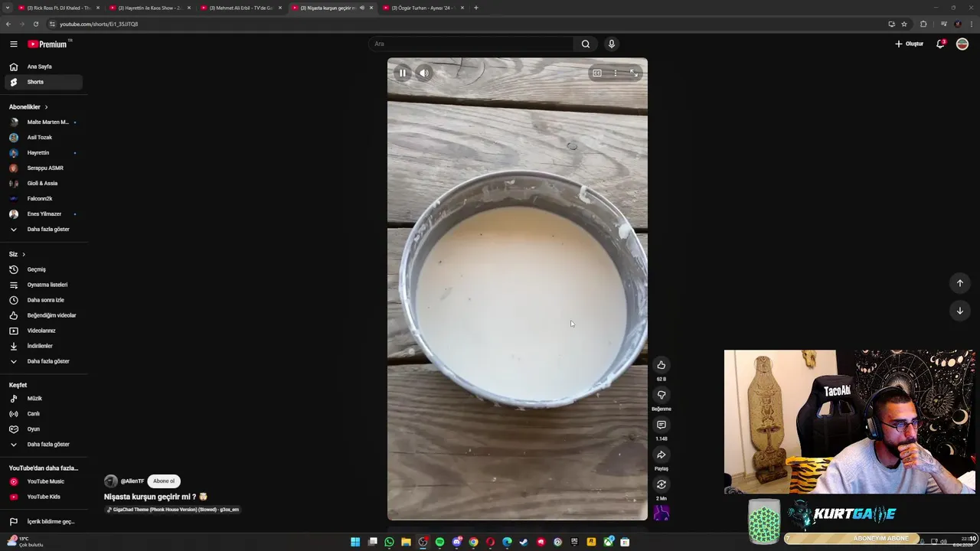
Task: Start voice search with the microphone icon
Action: [x=611, y=44]
